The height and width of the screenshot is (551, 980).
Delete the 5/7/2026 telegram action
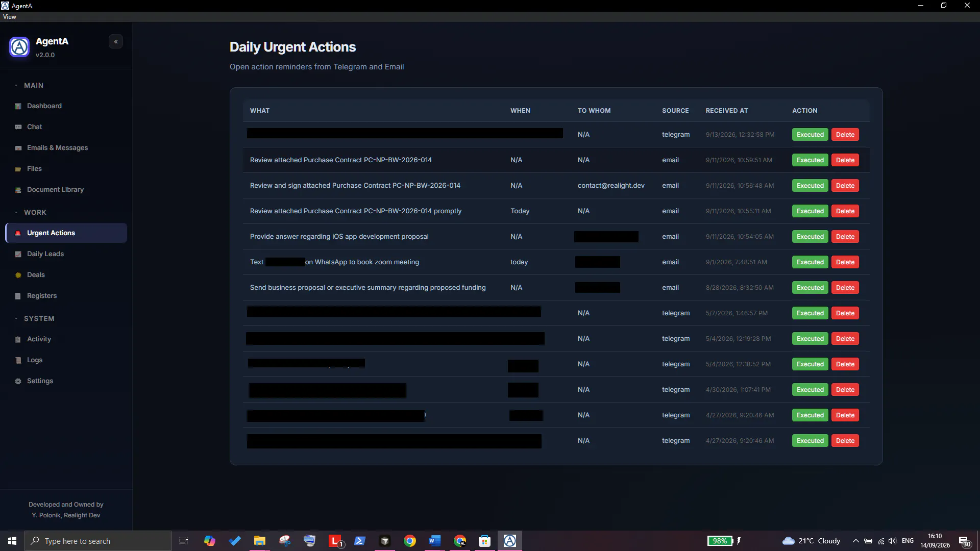pyautogui.click(x=845, y=313)
